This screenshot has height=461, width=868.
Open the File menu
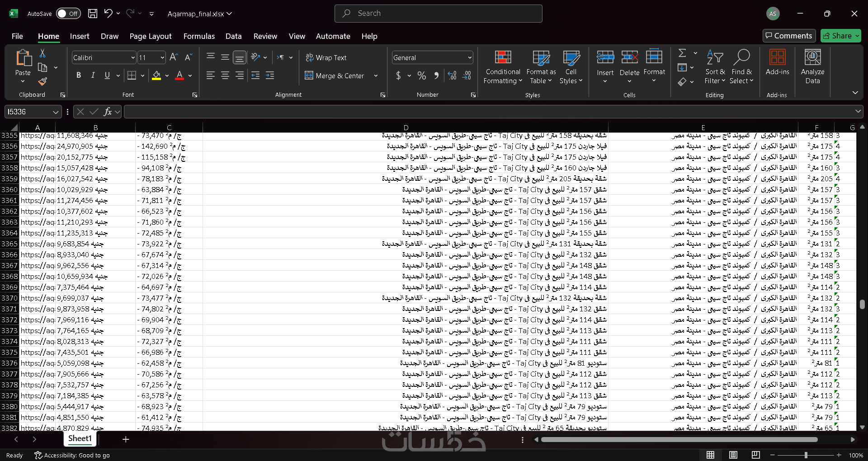click(17, 36)
